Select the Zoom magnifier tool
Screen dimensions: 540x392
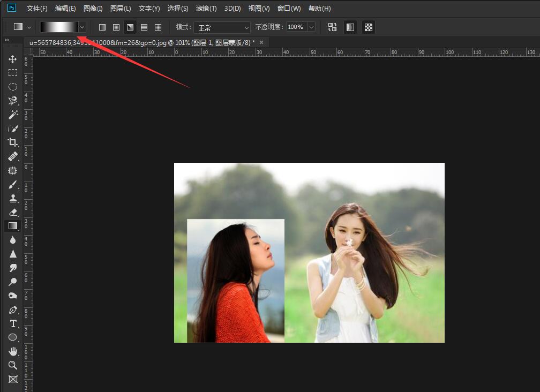[x=13, y=365]
